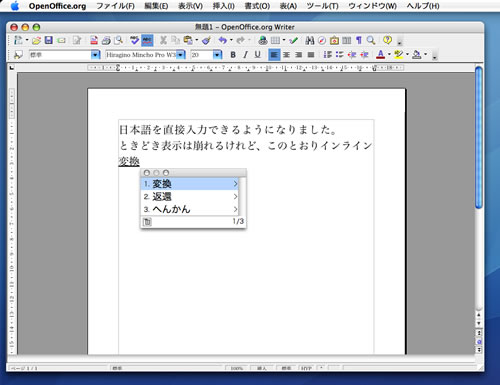Open the Hiragino Mincho font name dropdown
The height and width of the screenshot is (385, 500).
tap(181, 55)
